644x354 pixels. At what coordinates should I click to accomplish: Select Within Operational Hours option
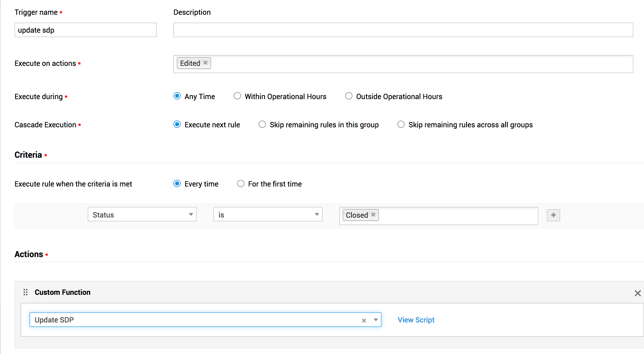click(x=237, y=96)
